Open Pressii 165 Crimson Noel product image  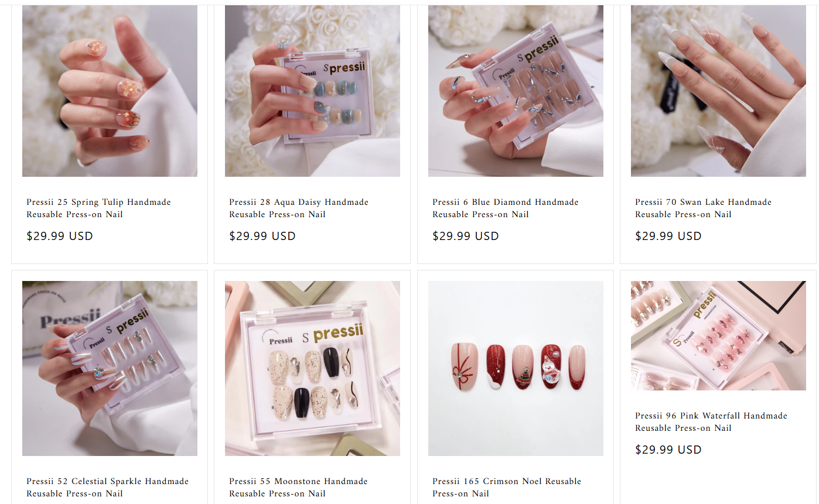point(516,368)
